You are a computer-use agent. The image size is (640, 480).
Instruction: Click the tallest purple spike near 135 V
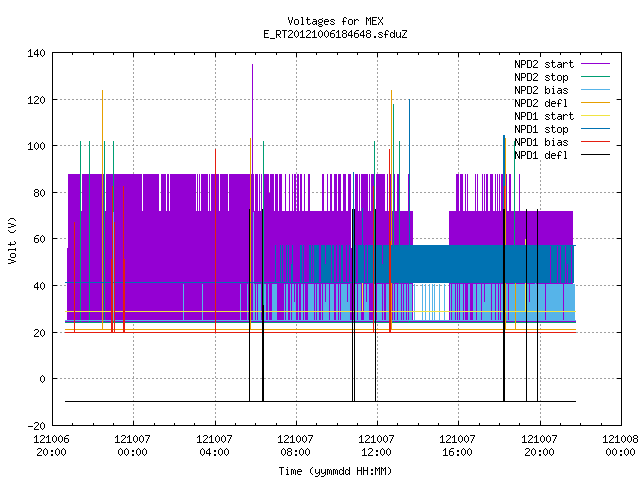(x=253, y=118)
